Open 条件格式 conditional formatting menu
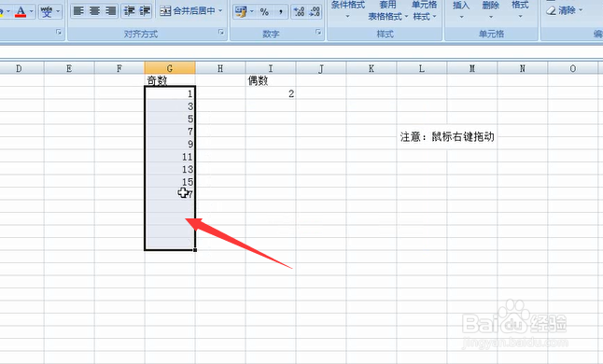Viewport: 603px width, 364px height. tap(347, 9)
